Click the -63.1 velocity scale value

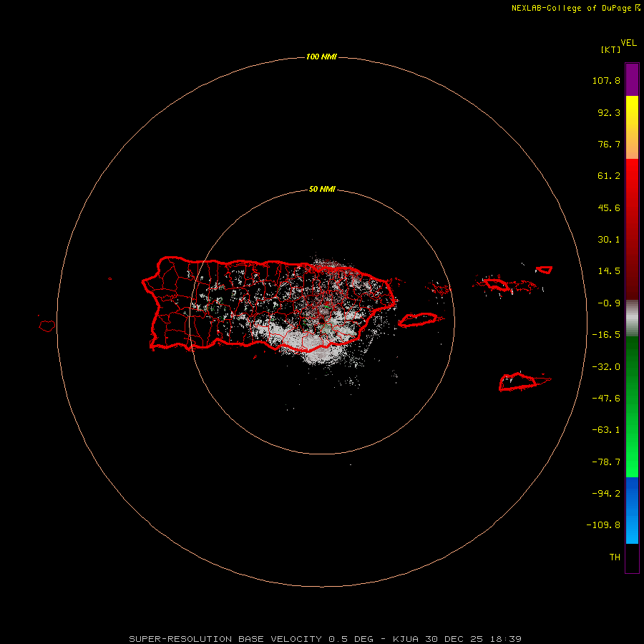click(x=606, y=430)
